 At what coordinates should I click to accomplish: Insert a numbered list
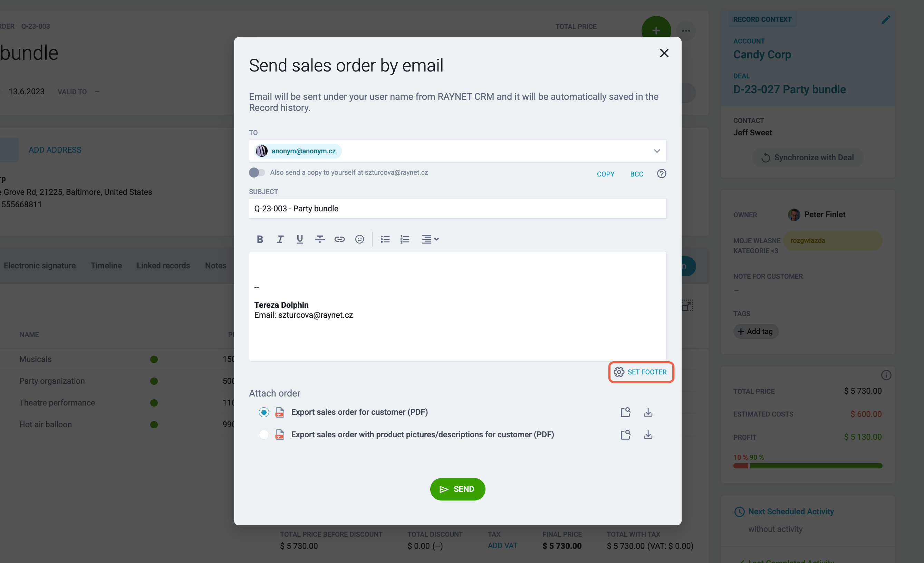tap(405, 239)
